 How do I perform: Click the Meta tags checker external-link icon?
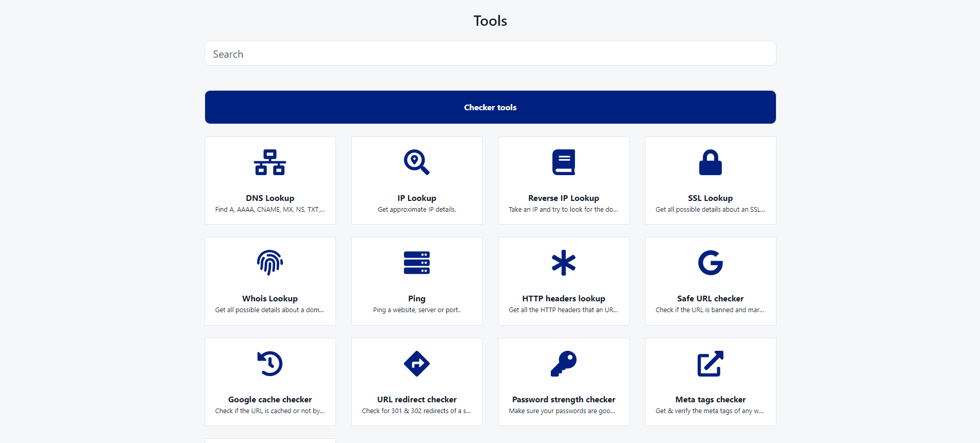(x=710, y=364)
